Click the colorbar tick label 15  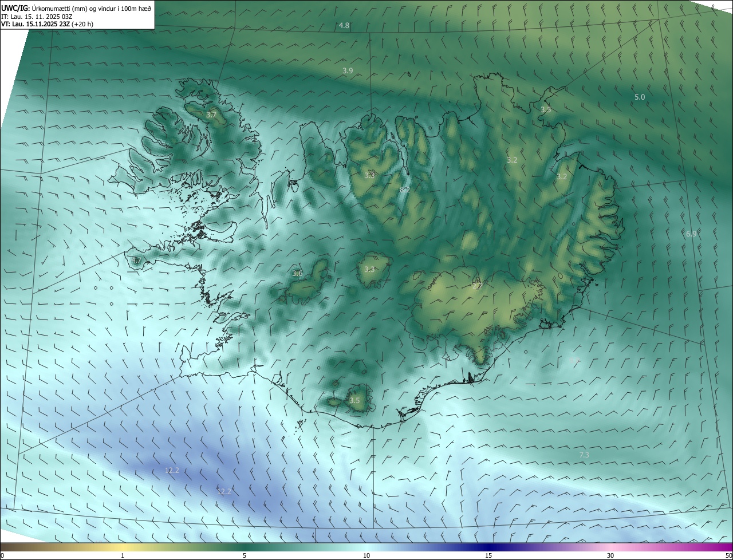pos(488,555)
